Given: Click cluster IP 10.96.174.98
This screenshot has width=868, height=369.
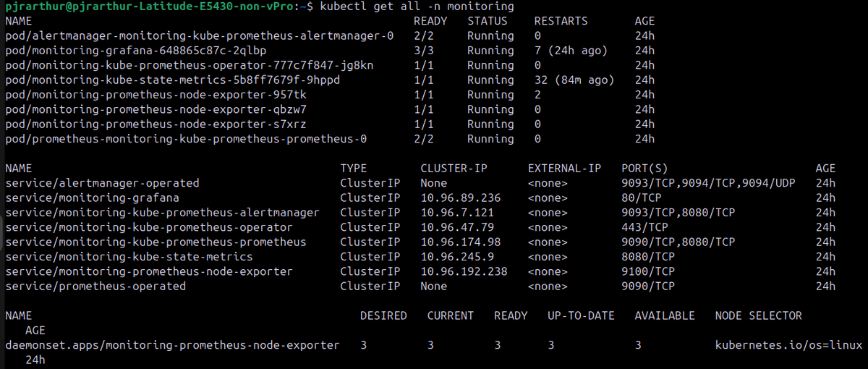Looking at the screenshot, I should tap(461, 242).
